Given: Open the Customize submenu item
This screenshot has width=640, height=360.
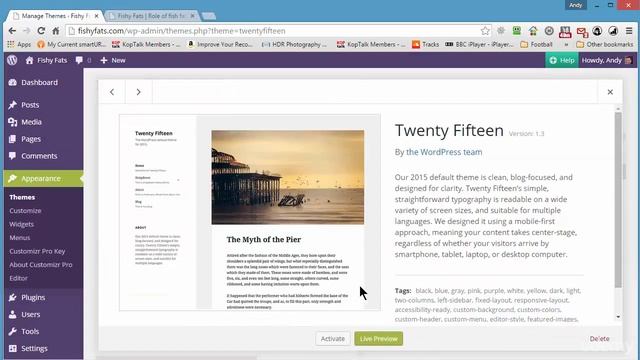Looking at the screenshot, I should [25, 211].
